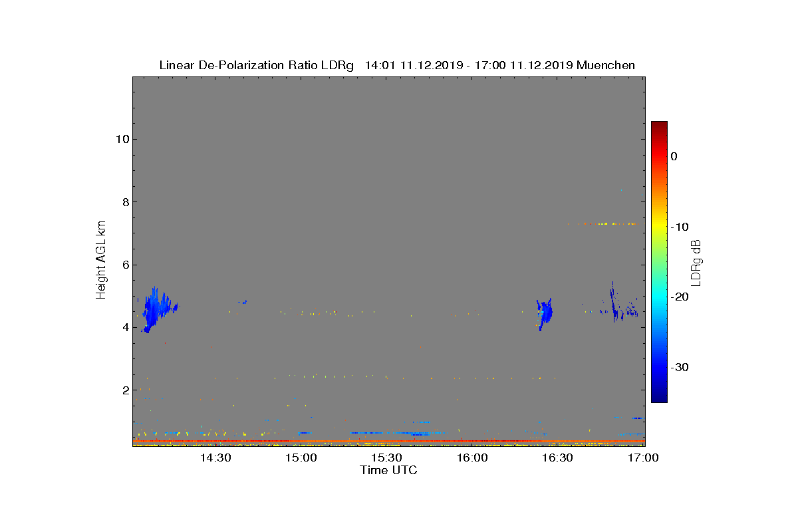Click the green mid section of colorbar

659,262
